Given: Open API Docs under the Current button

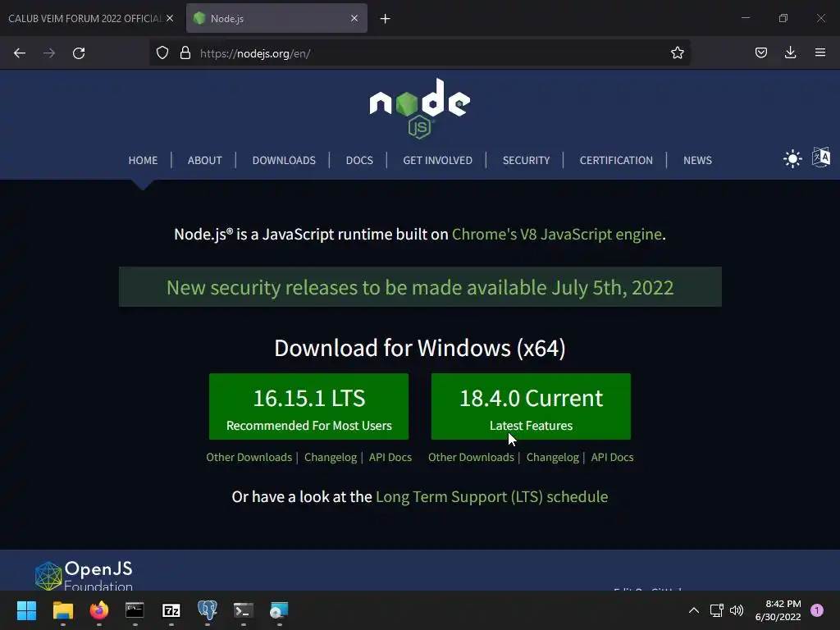Looking at the screenshot, I should pyautogui.click(x=612, y=457).
